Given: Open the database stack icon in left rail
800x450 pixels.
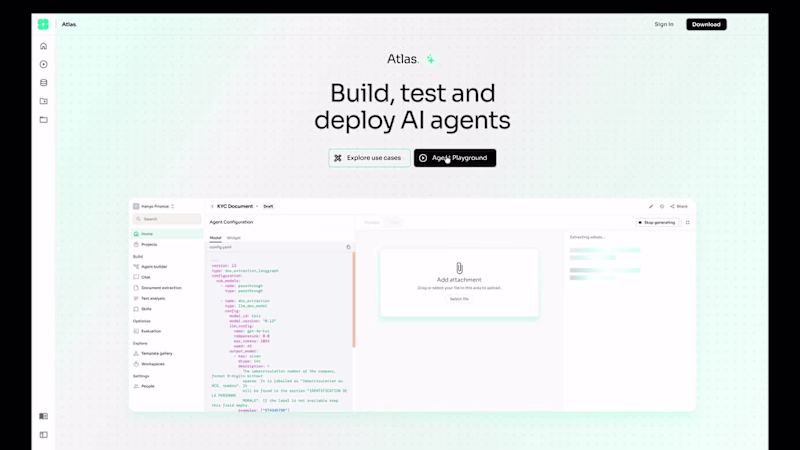Looking at the screenshot, I should 43,83.
